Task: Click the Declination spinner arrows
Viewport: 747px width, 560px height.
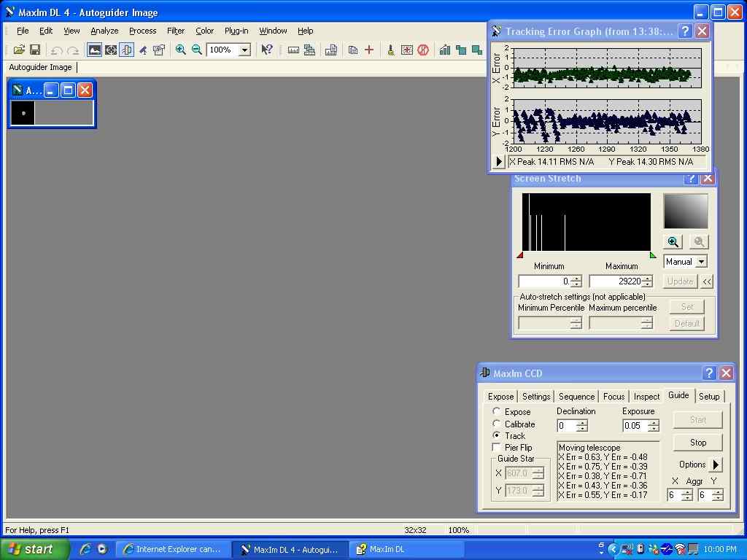Action: click(582, 426)
